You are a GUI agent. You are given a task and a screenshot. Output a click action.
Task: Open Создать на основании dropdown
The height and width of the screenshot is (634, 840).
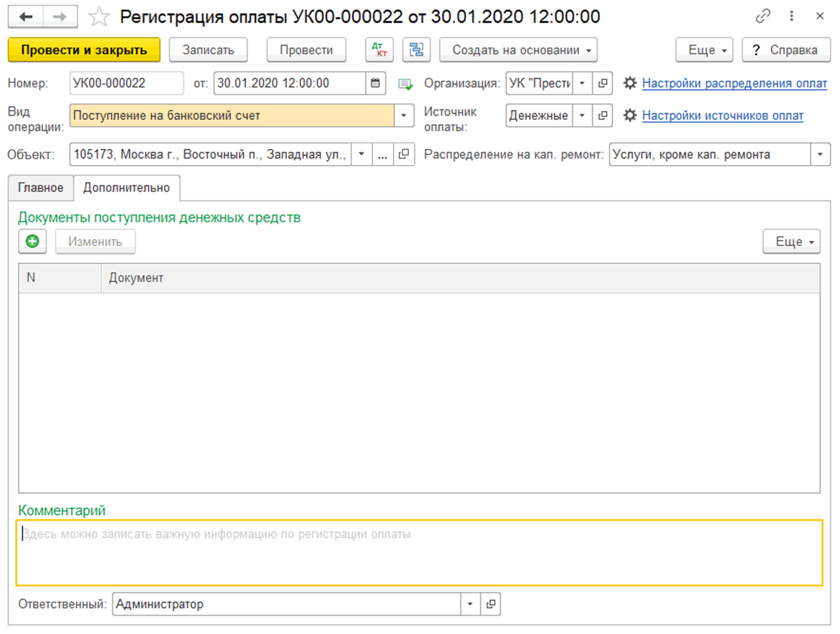tap(518, 50)
